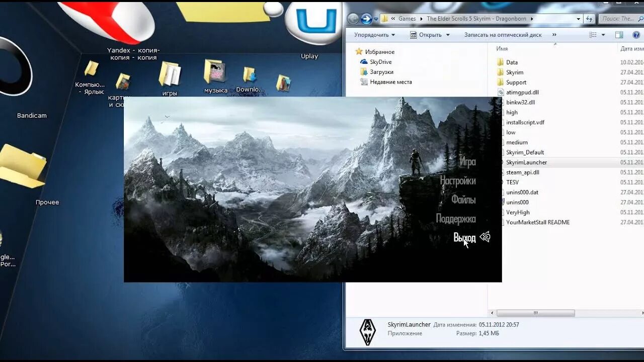This screenshot has width=644, height=362.
Task: Click the Explorer forward arrow button
Action: (367, 19)
